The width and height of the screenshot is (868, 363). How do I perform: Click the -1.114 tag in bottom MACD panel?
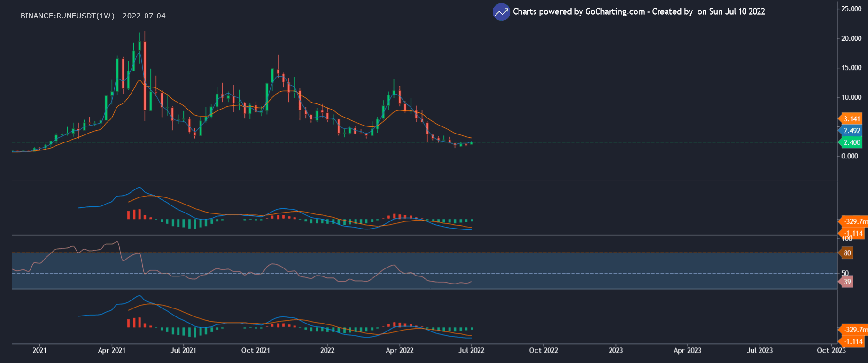(853, 341)
